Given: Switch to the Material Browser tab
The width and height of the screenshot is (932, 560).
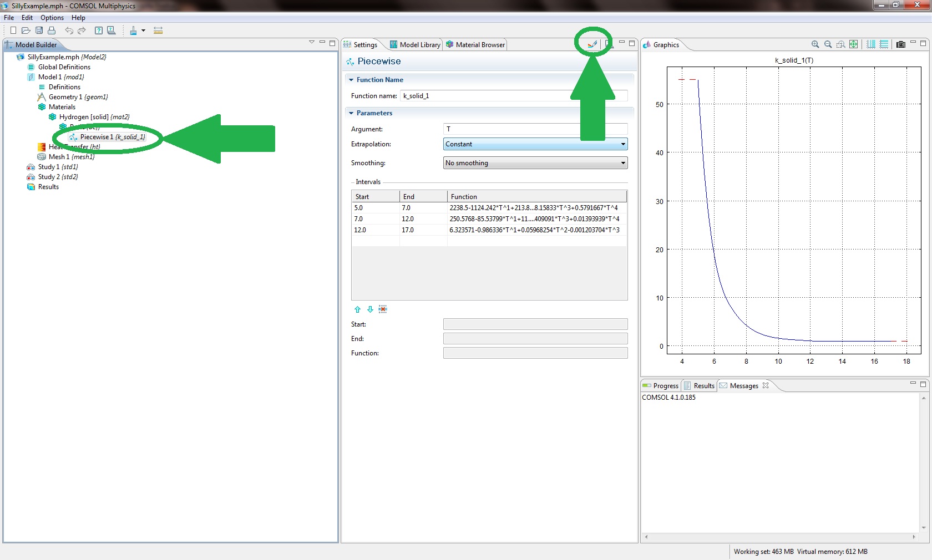Looking at the screenshot, I should [475, 45].
